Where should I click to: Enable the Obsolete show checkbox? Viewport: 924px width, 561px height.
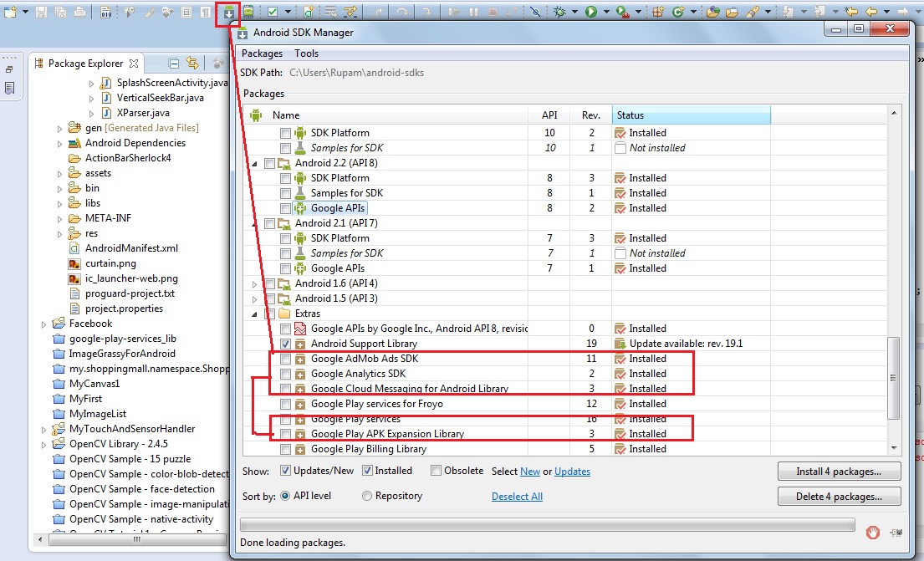(436, 470)
